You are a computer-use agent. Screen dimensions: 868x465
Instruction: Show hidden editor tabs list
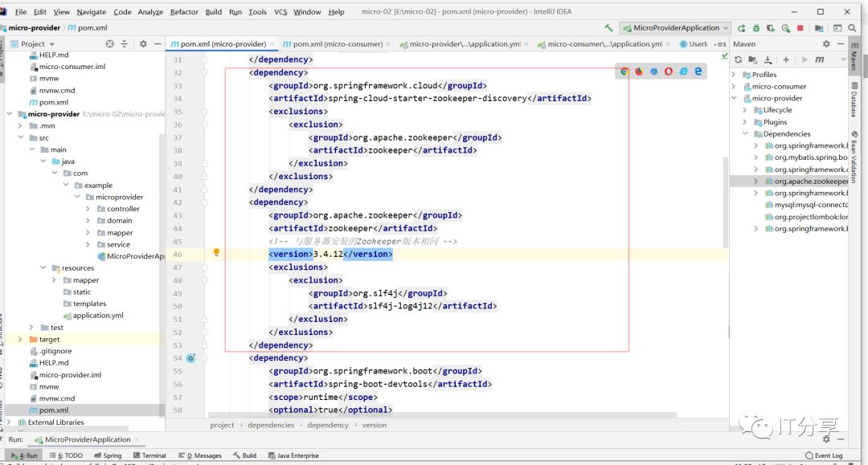click(x=720, y=44)
